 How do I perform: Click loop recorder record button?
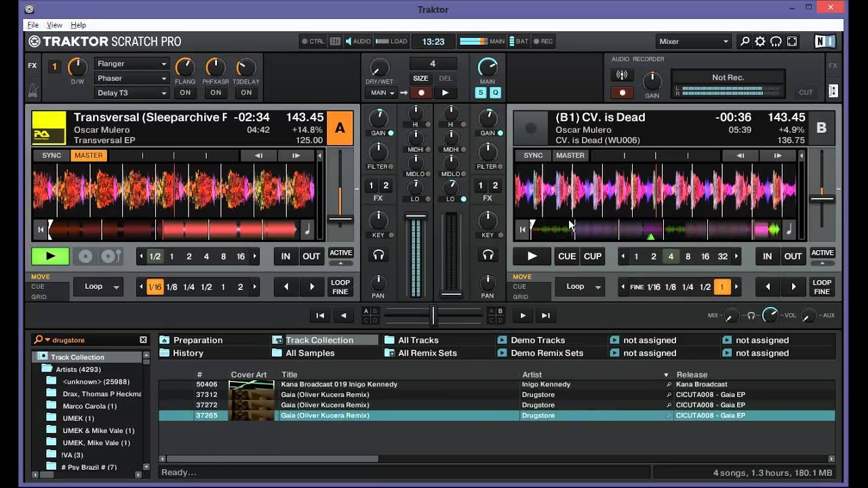click(421, 93)
